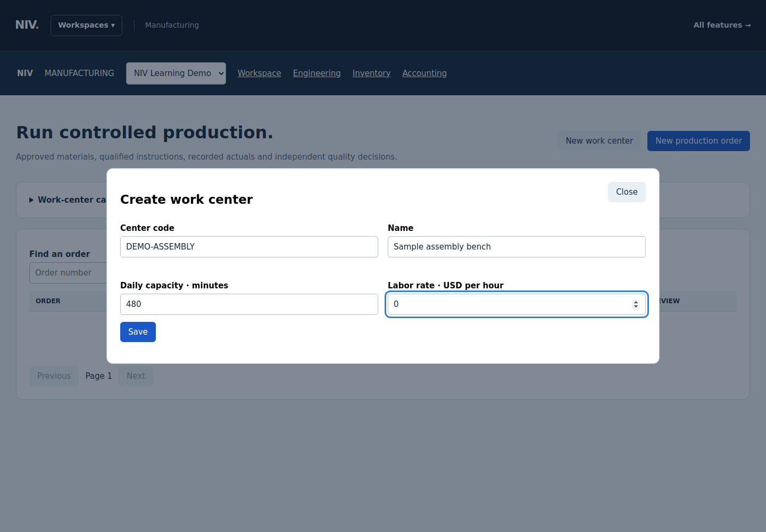Close the Create work center dialog

coord(627,192)
